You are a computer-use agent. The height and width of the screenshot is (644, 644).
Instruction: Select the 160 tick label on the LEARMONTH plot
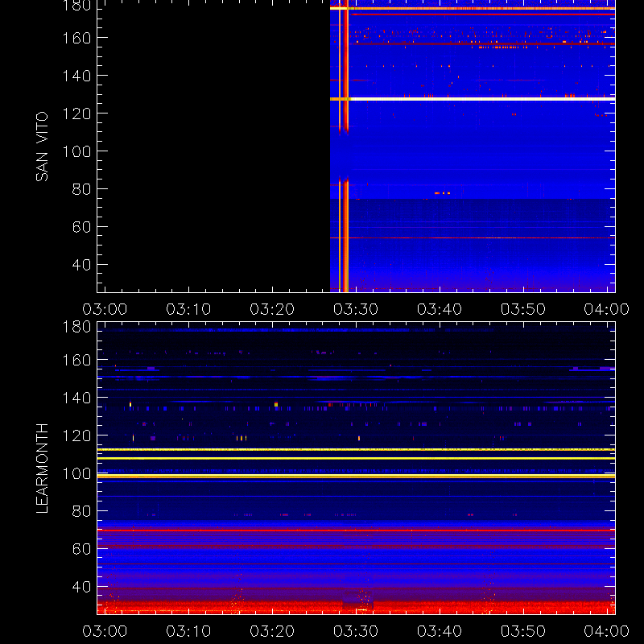(x=76, y=360)
